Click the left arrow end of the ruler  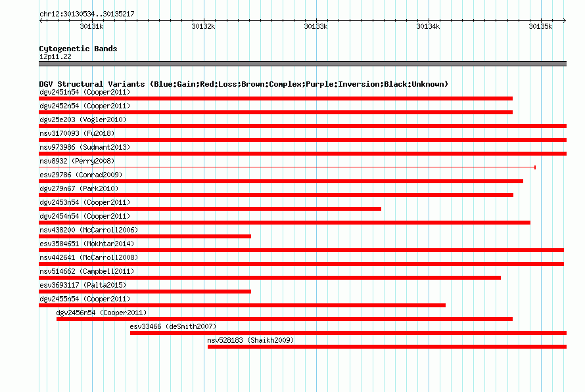pyautogui.click(x=41, y=20)
